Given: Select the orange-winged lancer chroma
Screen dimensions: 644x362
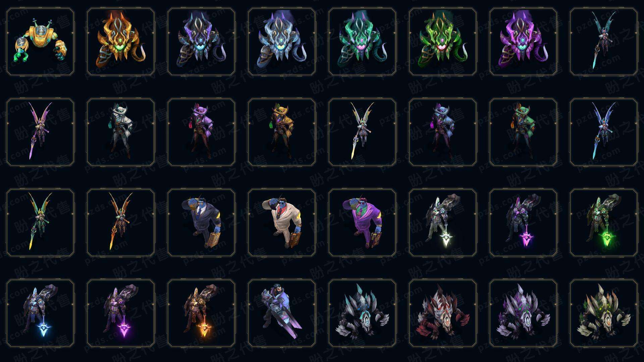Looking at the screenshot, I should click(x=121, y=223).
